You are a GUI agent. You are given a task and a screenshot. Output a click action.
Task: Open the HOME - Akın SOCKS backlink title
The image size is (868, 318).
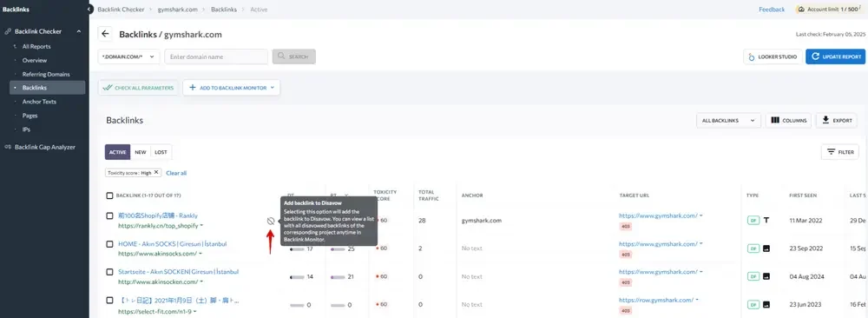tap(172, 244)
